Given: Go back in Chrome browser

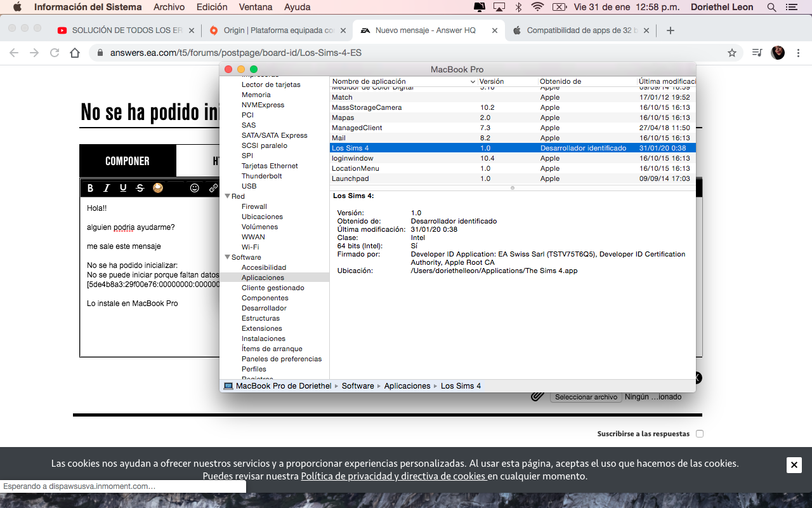Looking at the screenshot, I should pos(14,53).
